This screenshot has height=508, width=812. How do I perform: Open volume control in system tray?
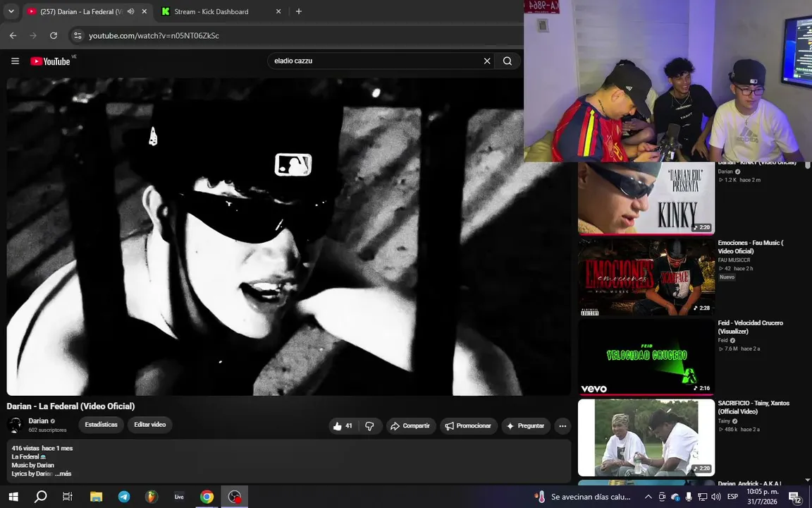716,497
